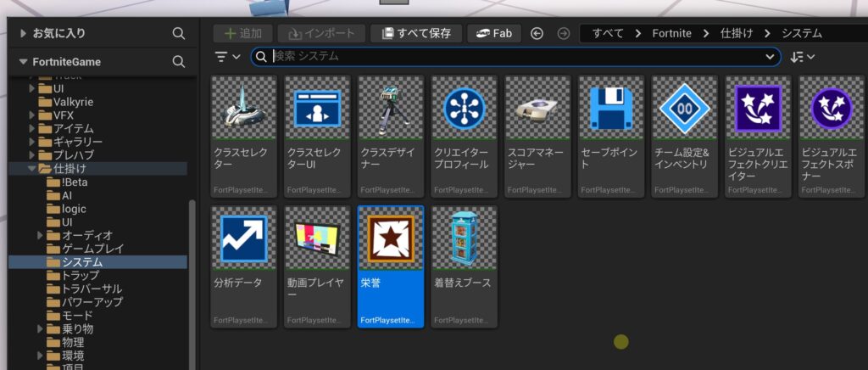
Task: Select the ビジュアルエフェクトクリエイター asset icon
Action: tap(759, 108)
